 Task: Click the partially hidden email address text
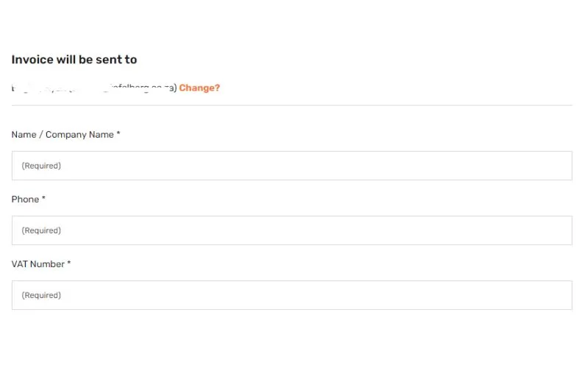pyautogui.click(x=94, y=88)
